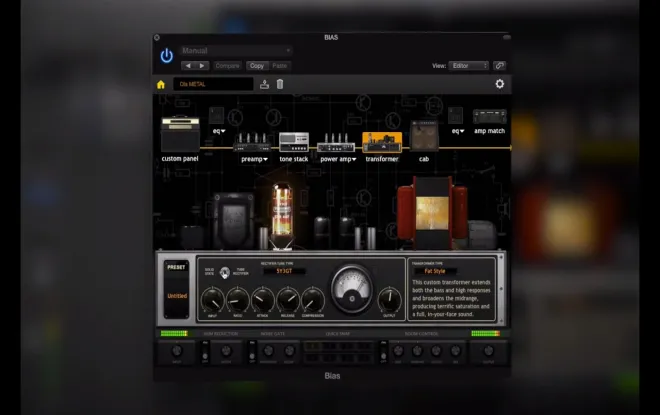Select the power amp module icon

tap(336, 143)
